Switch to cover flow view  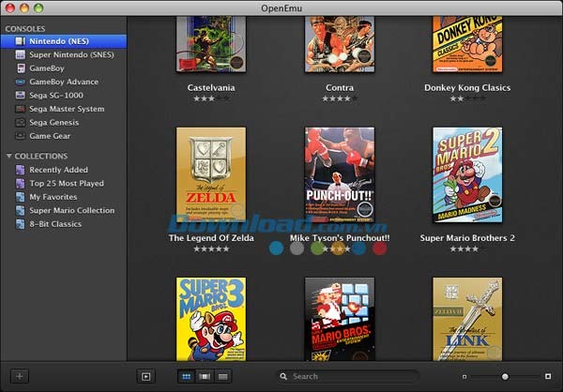coord(205,377)
